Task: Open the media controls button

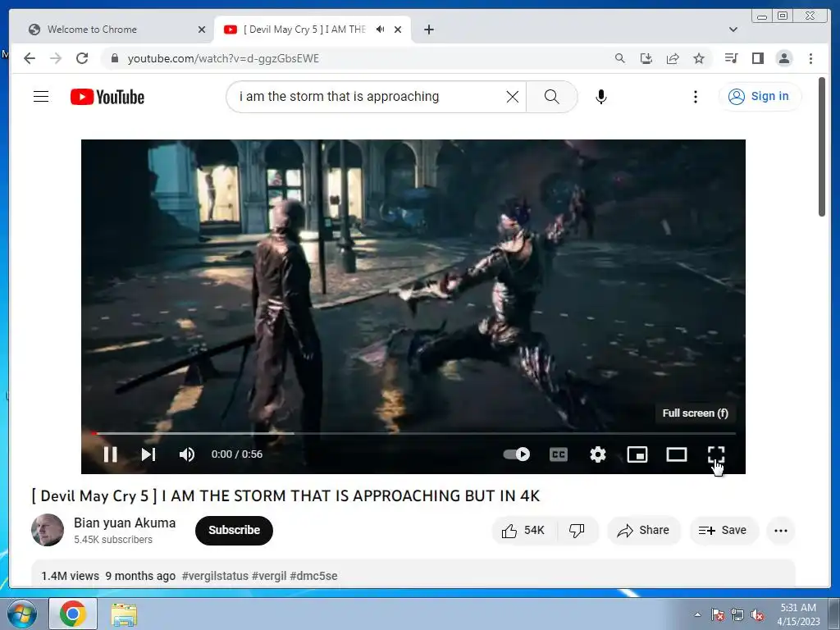Action: [731, 58]
